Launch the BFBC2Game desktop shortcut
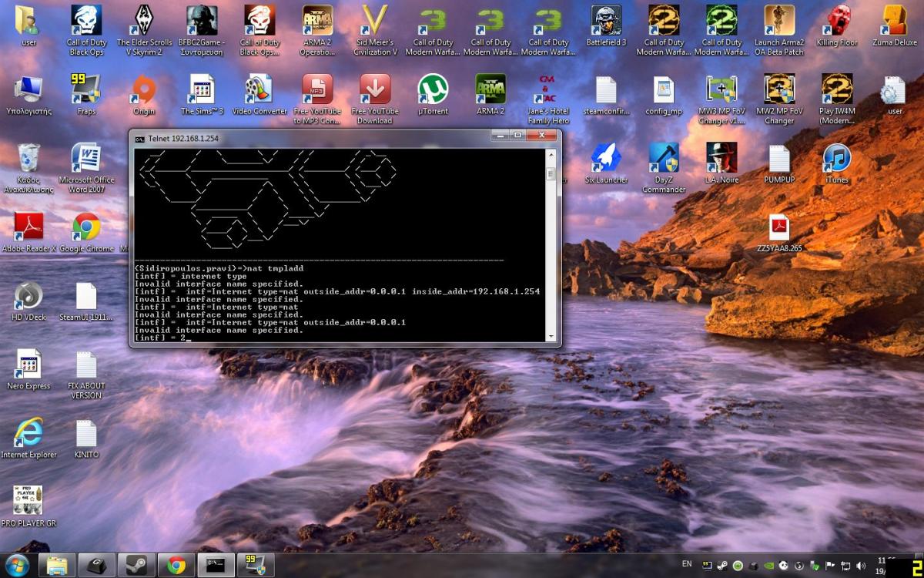Screen dimensions: 924x578 (x=201, y=30)
